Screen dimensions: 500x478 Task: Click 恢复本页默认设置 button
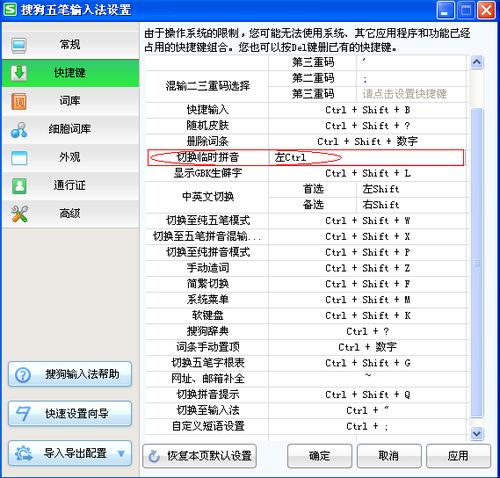click(x=199, y=456)
